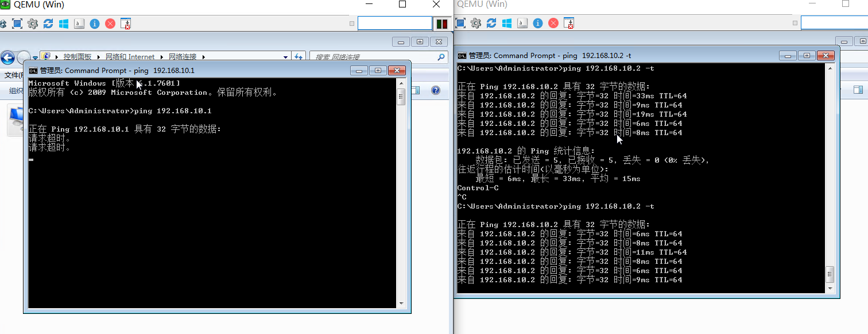
Task: Toggle small checkbox beside left QEMU input field
Action: point(352,24)
